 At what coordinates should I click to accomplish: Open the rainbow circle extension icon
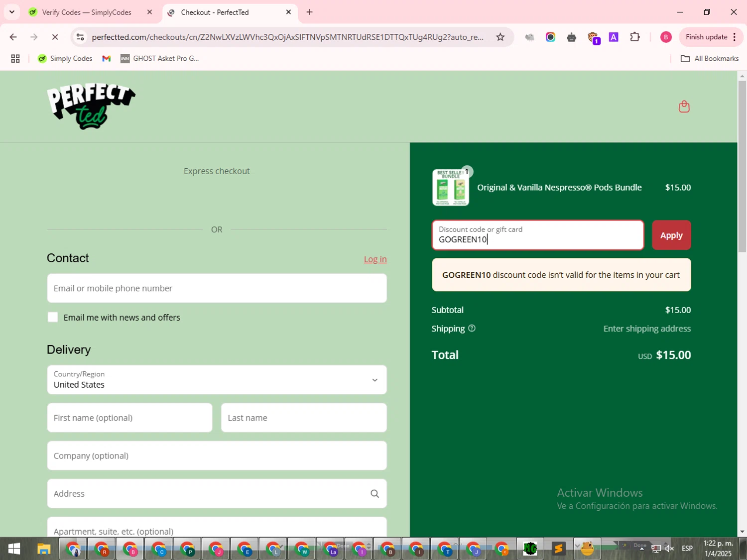pyautogui.click(x=550, y=37)
